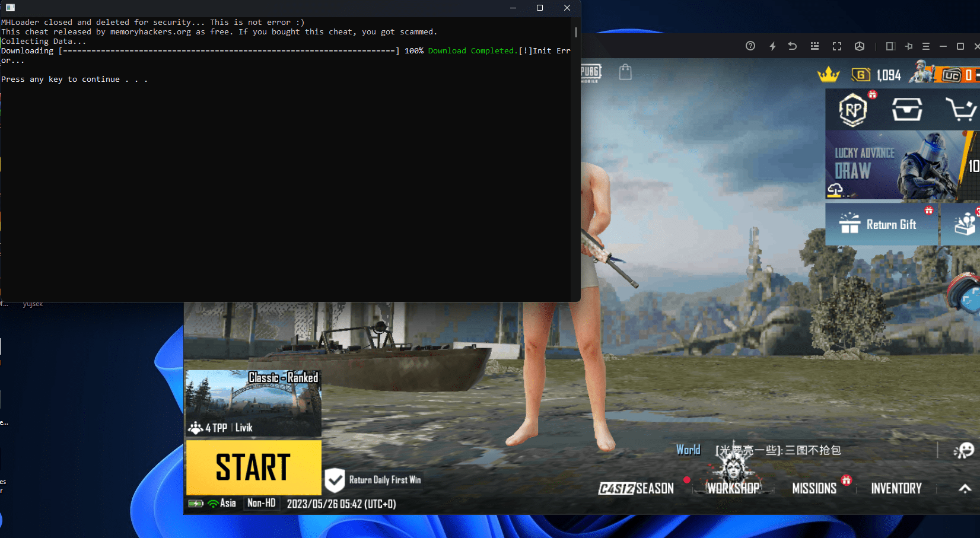Click the yellow START button
Viewport: 980px width, 538px height.
pos(254,467)
